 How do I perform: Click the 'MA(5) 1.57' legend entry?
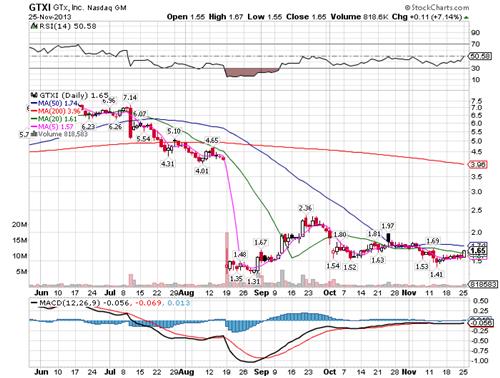(56, 126)
